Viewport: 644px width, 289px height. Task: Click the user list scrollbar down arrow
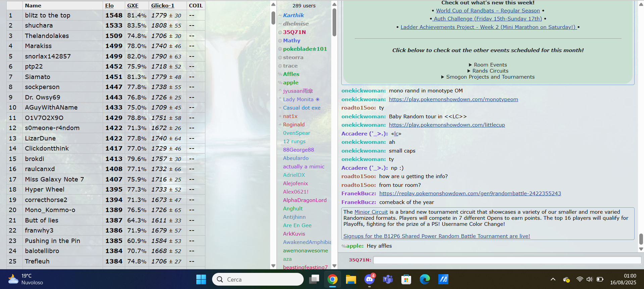[334, 265]
